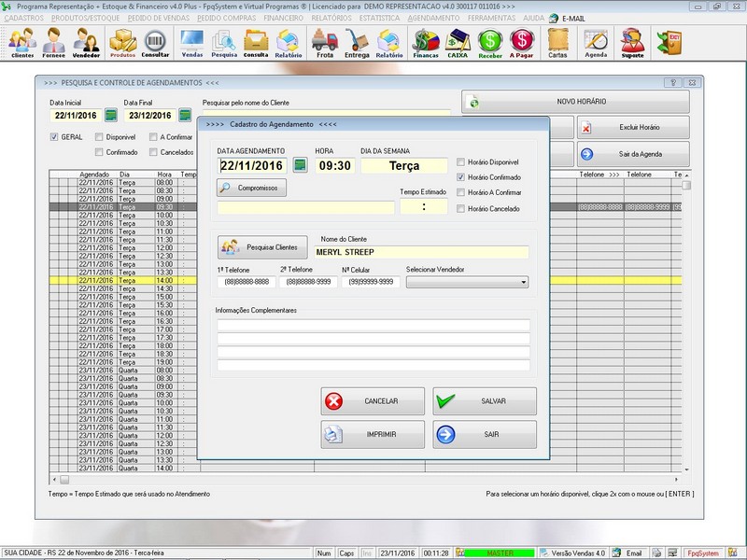The height and width of the screenshot is (560, 747).
Task: Click the SALVAR button
Action: pyautogui.click(x=485, y=401)
